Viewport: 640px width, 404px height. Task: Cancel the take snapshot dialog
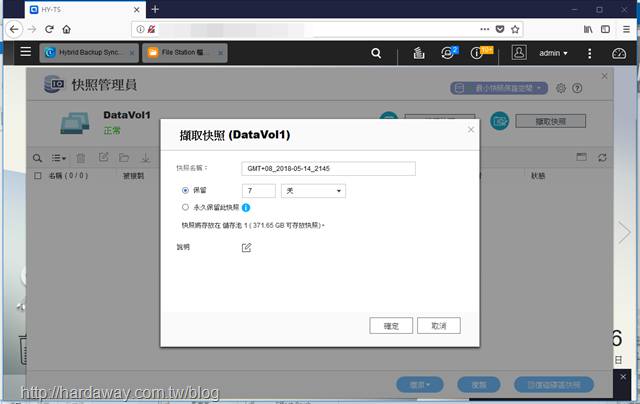439,326
